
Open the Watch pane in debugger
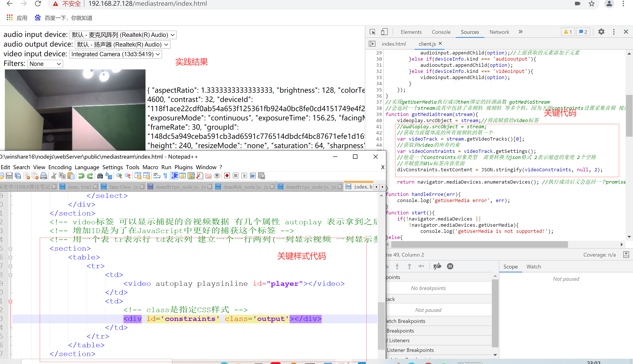533,266
